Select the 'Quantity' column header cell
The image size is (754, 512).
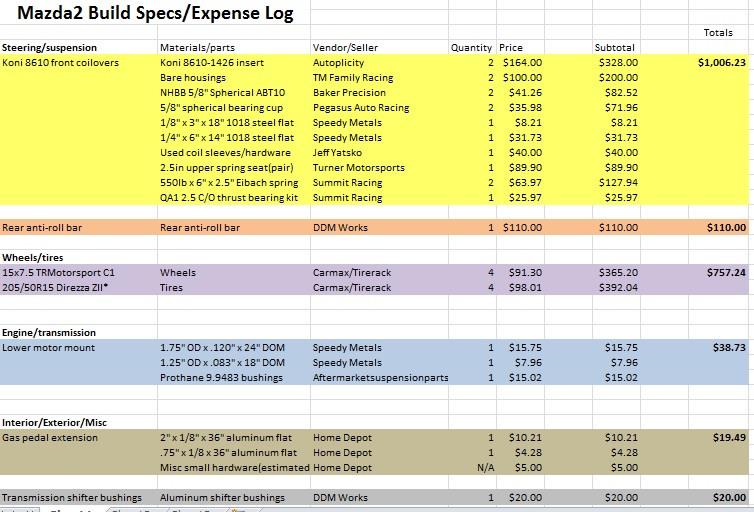click(x=472, y=48)
